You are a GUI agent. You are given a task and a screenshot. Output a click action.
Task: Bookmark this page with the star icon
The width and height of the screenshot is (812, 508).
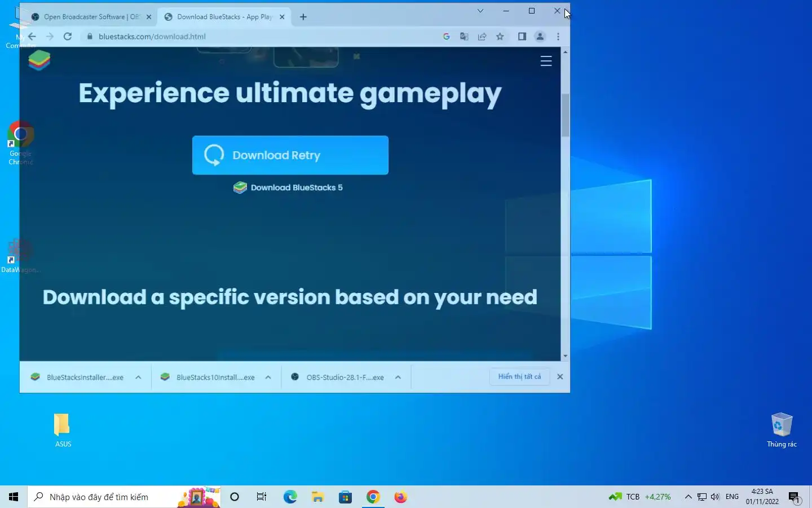pyautogui.click(x=500, y=36)
